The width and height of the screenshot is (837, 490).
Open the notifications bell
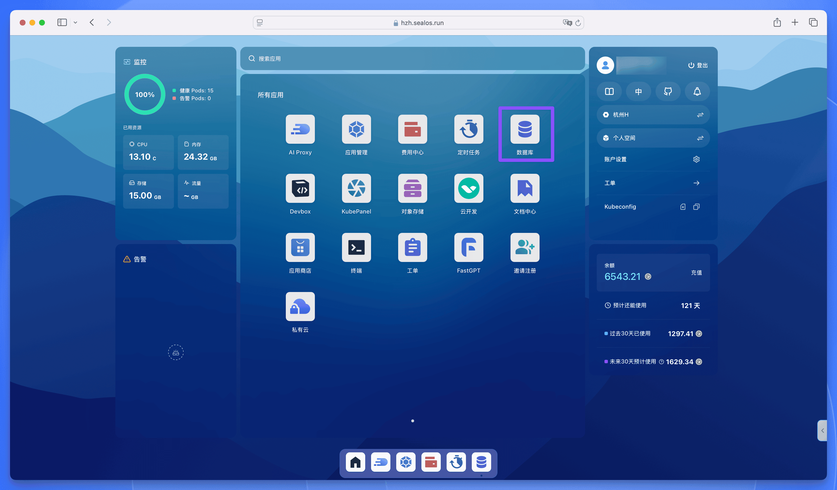pyautogui.click(x=697, y=91)
